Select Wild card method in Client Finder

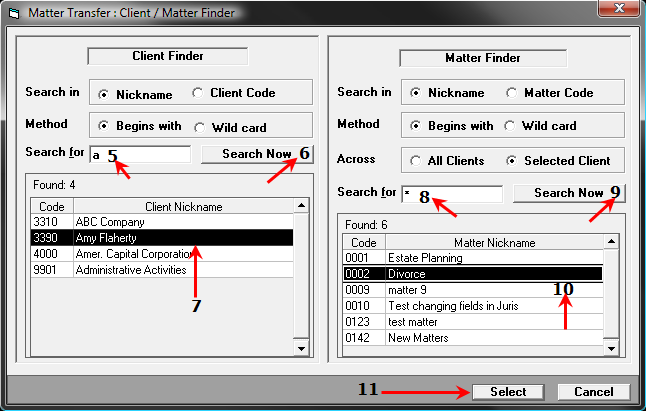pos(201,127)
